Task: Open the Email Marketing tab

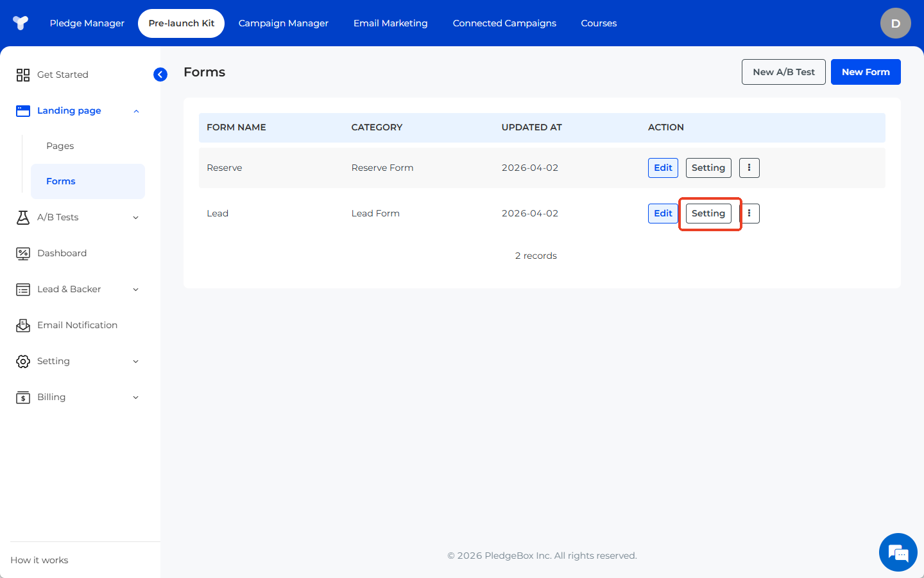Action: click(x=390, y=23)
